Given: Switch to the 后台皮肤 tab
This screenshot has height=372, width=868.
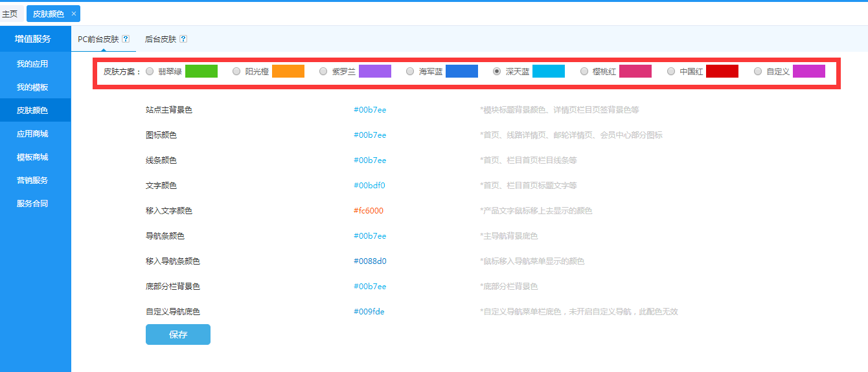Looking at the screenshot, I should point(161,39).
